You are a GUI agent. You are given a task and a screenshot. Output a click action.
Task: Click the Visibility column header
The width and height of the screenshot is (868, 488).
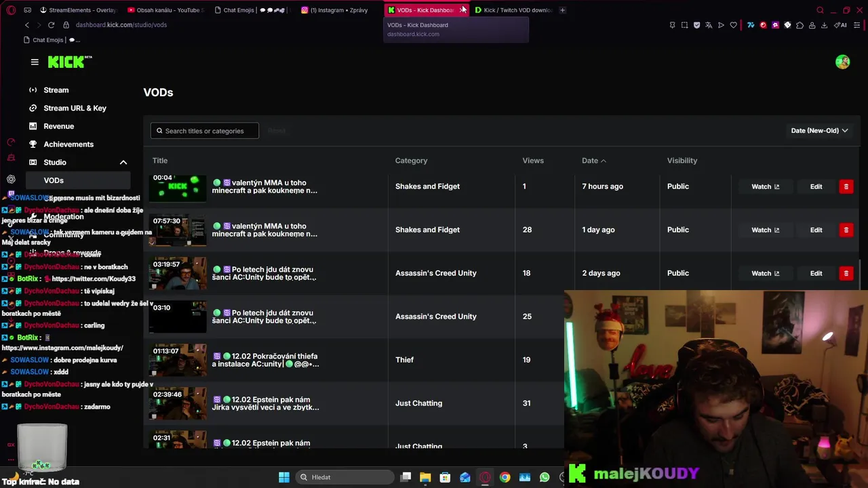coord(682,161)
